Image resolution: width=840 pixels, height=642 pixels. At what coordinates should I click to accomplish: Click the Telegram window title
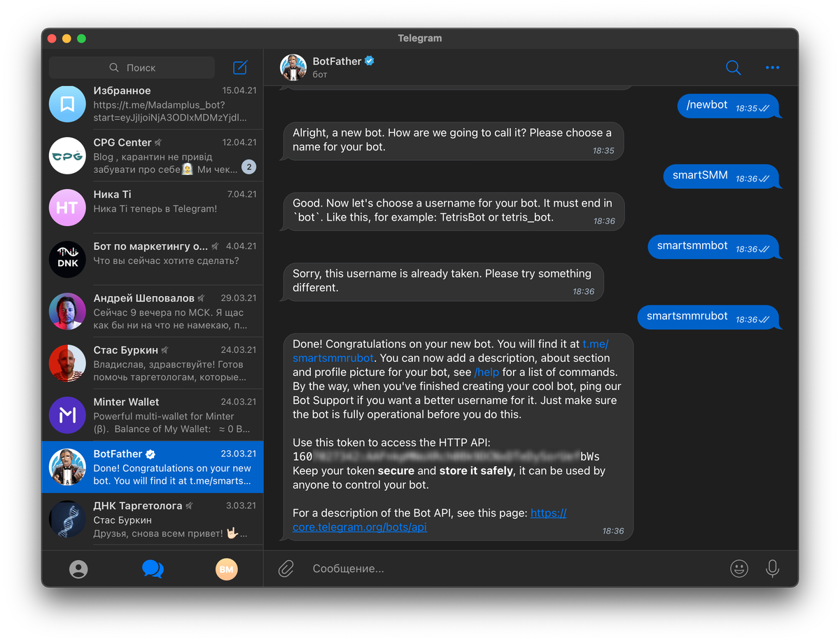tap(420, 39)
